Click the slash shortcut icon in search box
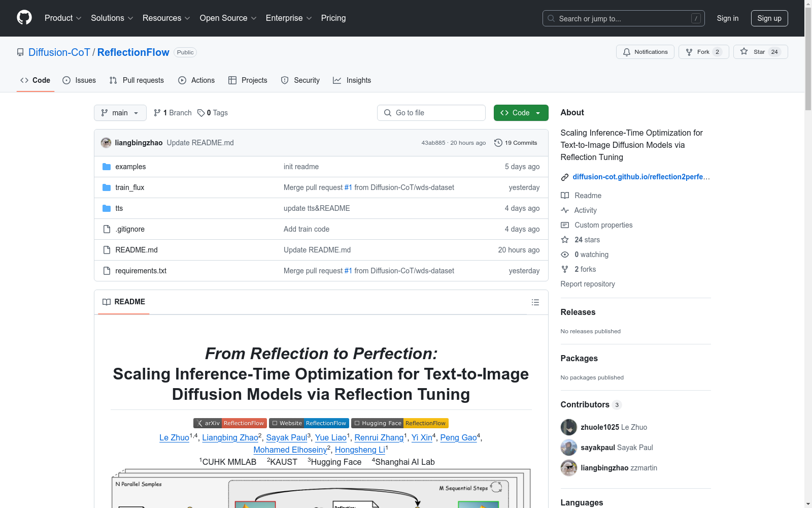812x508 pixels. pyautogui.click(x=696, y=18)
